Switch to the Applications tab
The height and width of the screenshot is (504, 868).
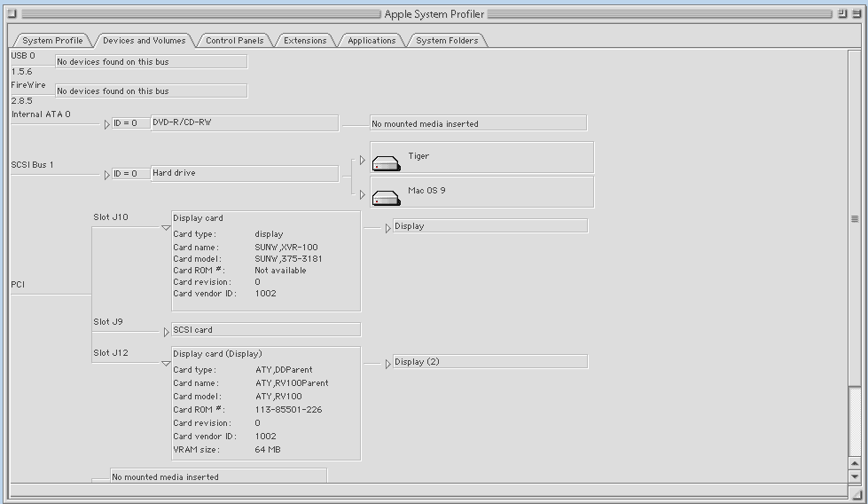click(371, 41)
